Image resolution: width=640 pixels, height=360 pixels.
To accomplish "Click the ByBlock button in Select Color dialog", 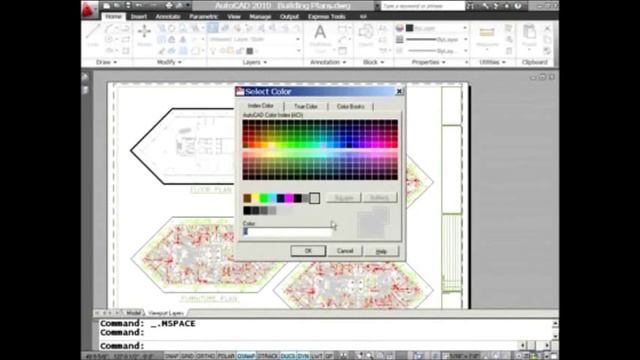I will [379, 198].
